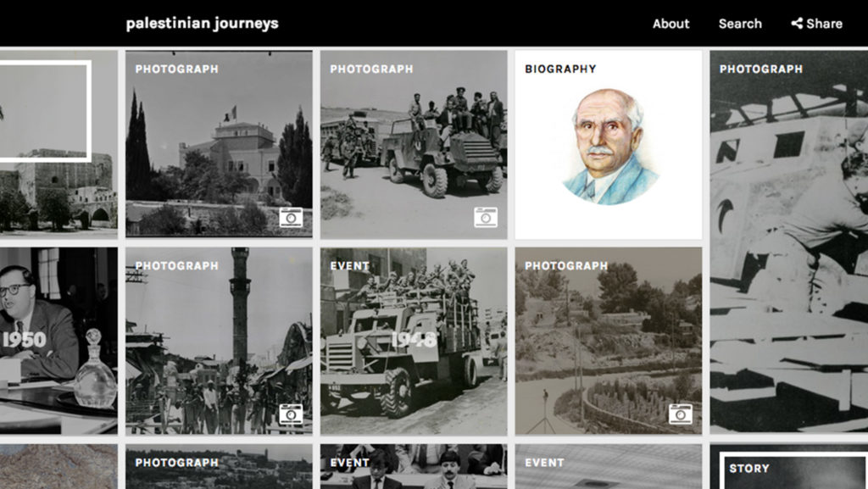
Task: Click the Share link text
Action: (x=824, y=24)
